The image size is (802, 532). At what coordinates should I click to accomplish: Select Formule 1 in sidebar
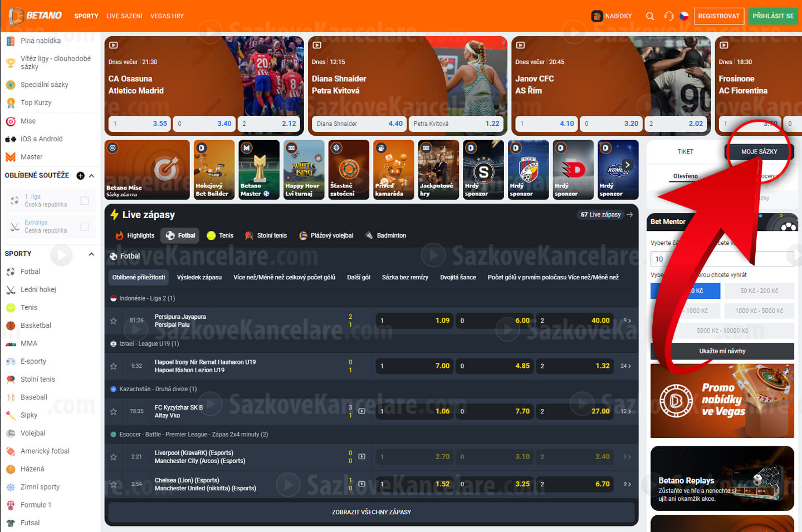coord(36,505)
